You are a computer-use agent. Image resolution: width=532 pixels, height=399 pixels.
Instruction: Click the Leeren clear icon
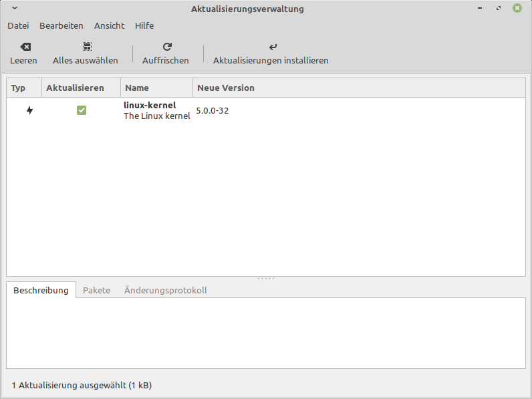click(25, 47)
